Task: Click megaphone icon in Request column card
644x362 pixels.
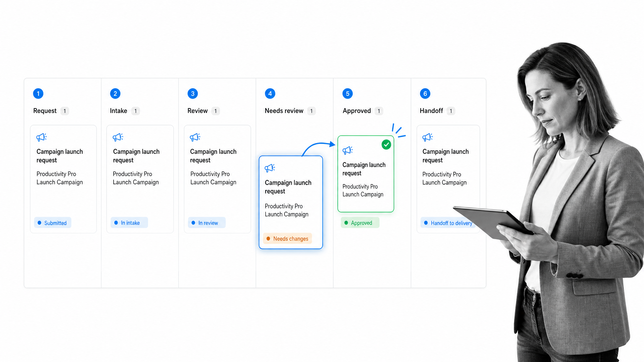Action: pos(42,137)
